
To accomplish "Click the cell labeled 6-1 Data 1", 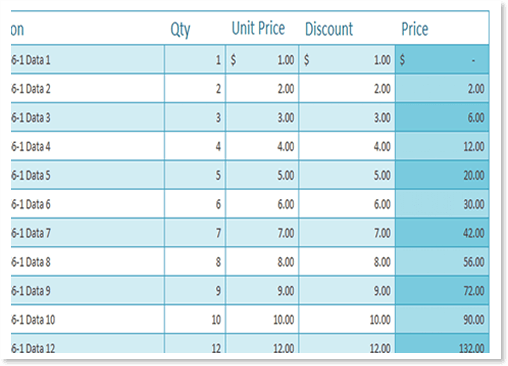I will point(87,60).
